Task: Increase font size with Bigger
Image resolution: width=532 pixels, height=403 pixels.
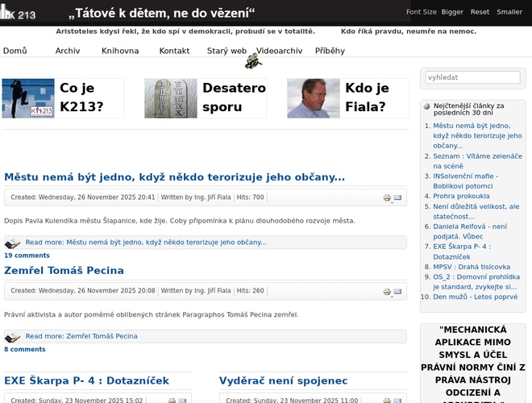Action: [452, 12]
